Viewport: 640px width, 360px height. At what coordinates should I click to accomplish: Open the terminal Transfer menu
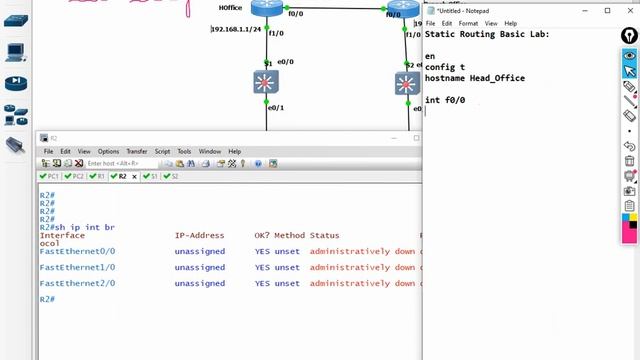coord(137,151)
